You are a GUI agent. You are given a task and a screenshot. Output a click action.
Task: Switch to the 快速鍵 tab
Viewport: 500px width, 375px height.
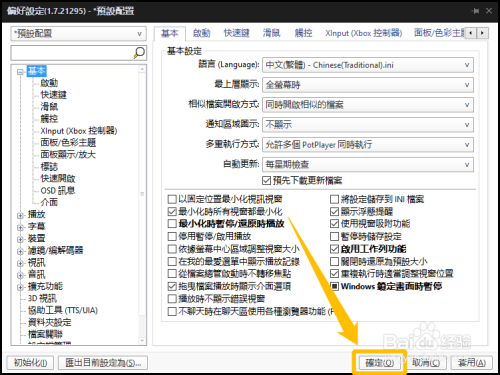(237, 33)
